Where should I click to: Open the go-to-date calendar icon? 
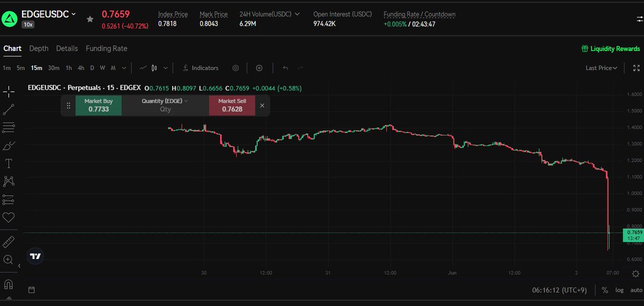[x=31, y=290]
